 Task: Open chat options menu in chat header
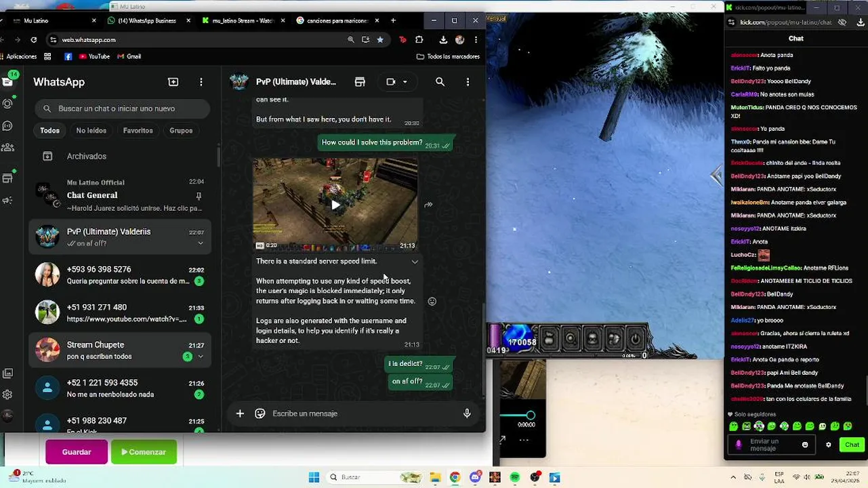point(468,82)
